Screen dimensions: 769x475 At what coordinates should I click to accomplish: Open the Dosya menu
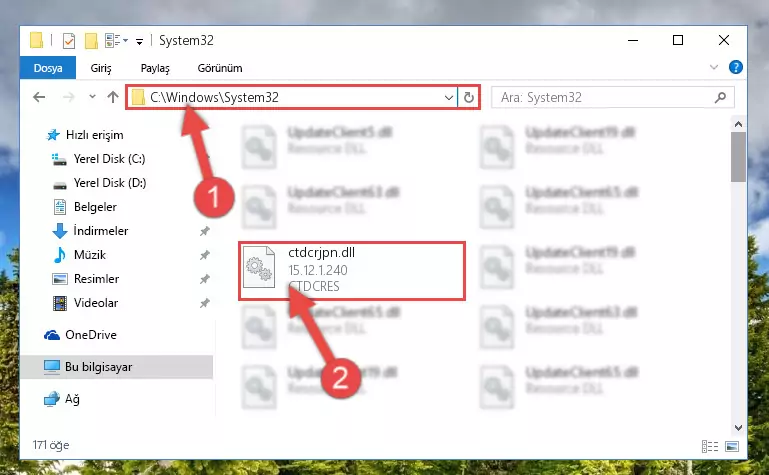[x=48, y=68]
